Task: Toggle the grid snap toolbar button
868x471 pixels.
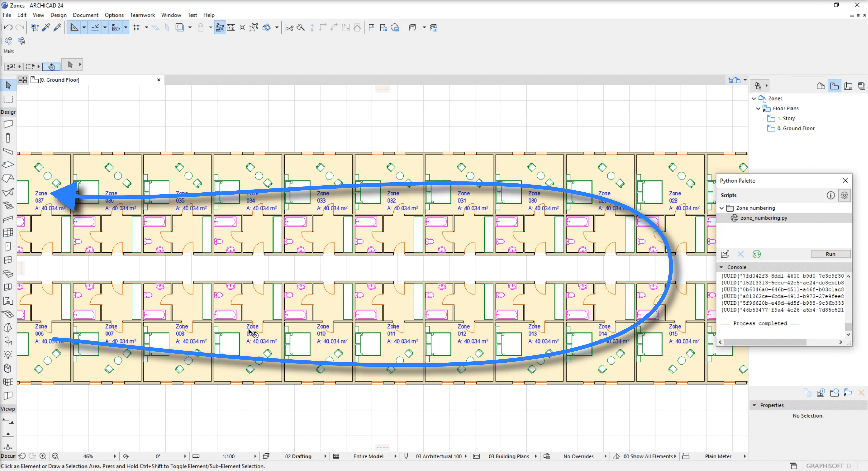Action: [x=136, y=28]
